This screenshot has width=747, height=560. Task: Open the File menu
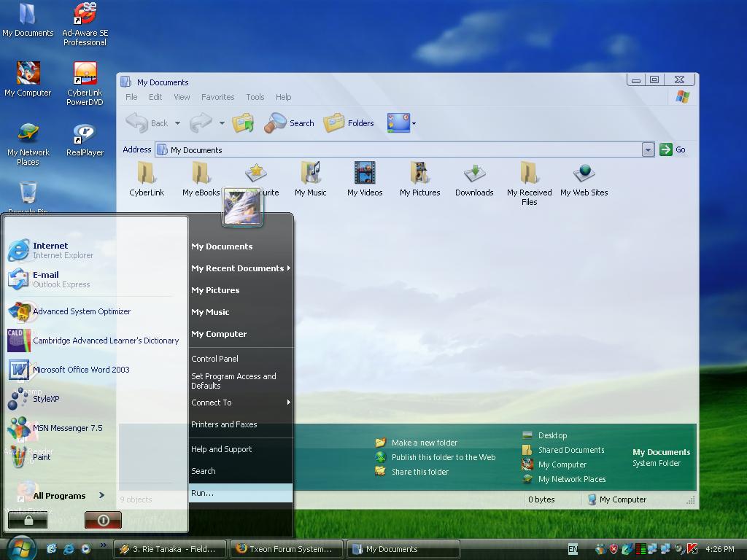[x=131, y=97]
